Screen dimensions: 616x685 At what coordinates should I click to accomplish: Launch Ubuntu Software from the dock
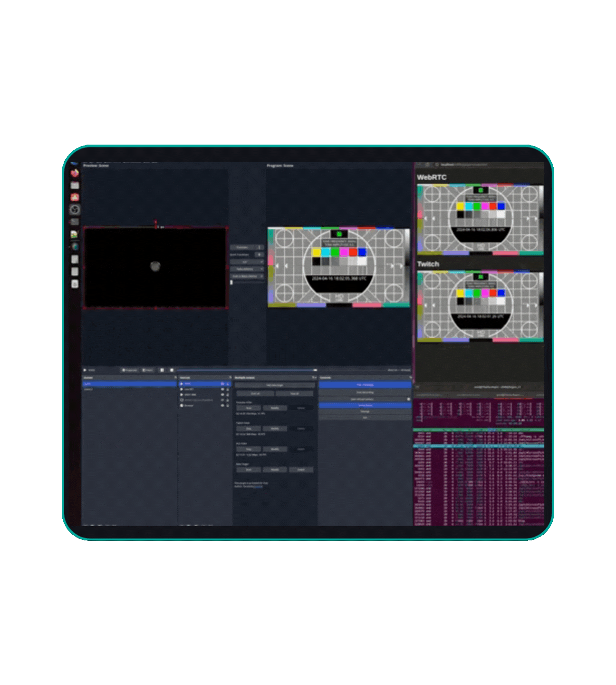coord(75,197)
